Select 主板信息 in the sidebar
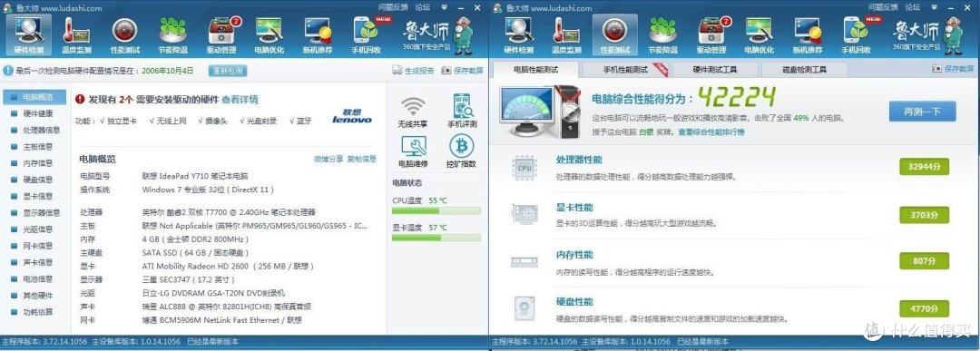Image resolution: width=980 pixels, height=351 pixels. [35, 147]
